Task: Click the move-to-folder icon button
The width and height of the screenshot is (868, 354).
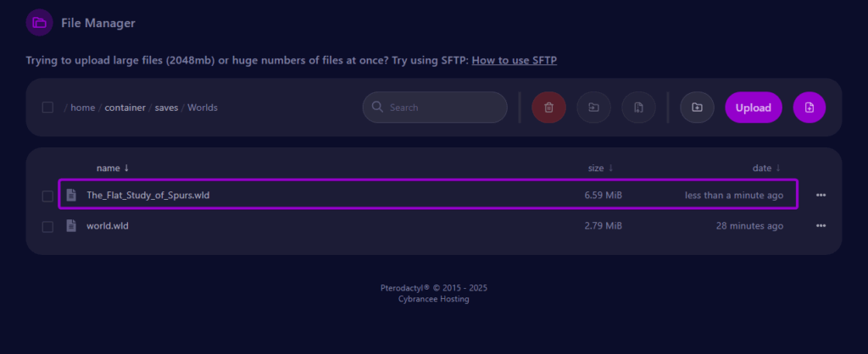Action: click(593, 108)
